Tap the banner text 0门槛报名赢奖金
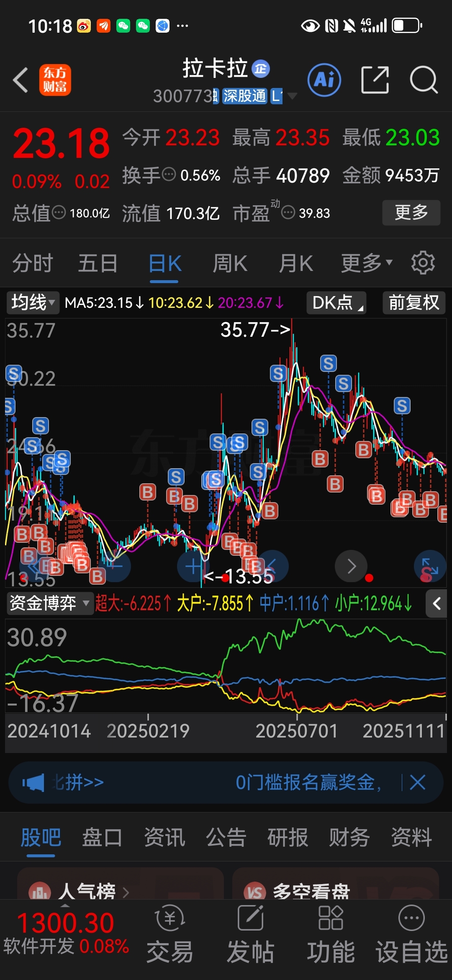The width and height of the screenshot is (452, 980). click(x=308, y=782)
